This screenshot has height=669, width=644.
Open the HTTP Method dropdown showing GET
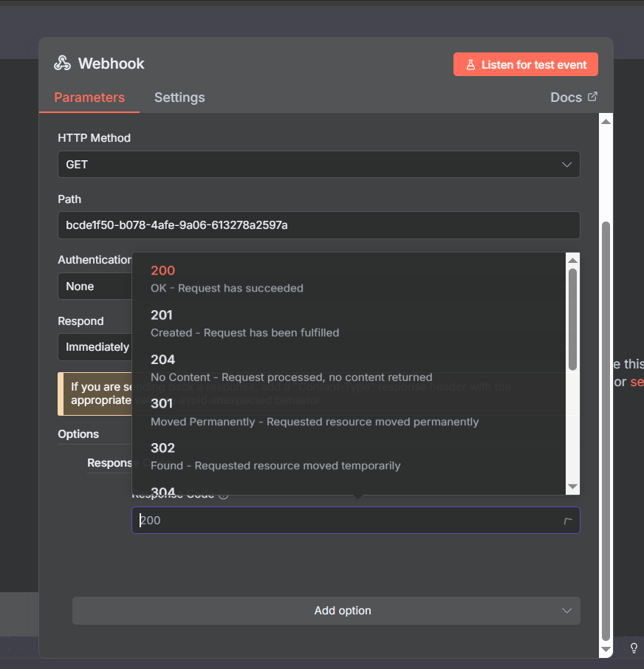[318, 165]
